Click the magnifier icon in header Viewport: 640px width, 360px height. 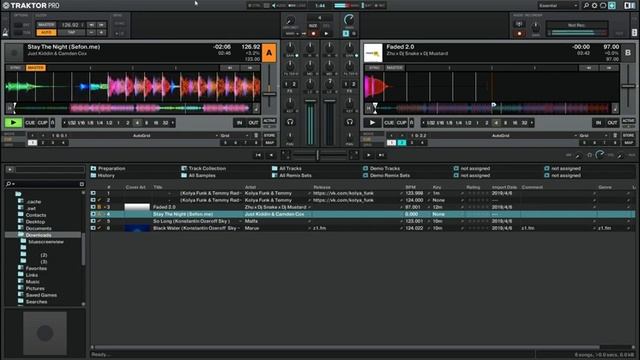click(586, 6)
